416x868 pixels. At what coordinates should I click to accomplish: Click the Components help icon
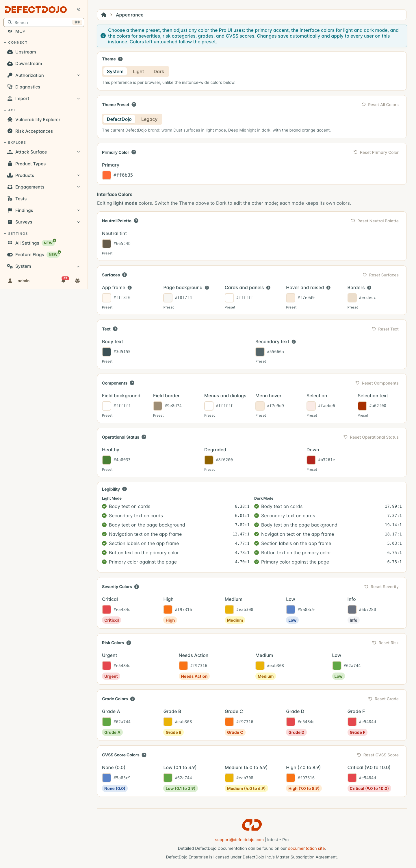[x=132, y=383]
